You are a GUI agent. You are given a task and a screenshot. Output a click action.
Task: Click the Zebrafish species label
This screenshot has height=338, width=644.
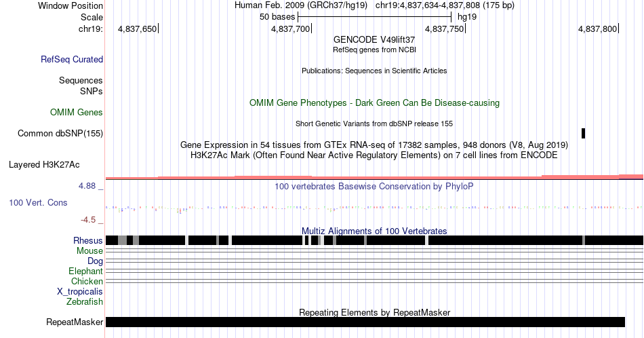[85, 301]
